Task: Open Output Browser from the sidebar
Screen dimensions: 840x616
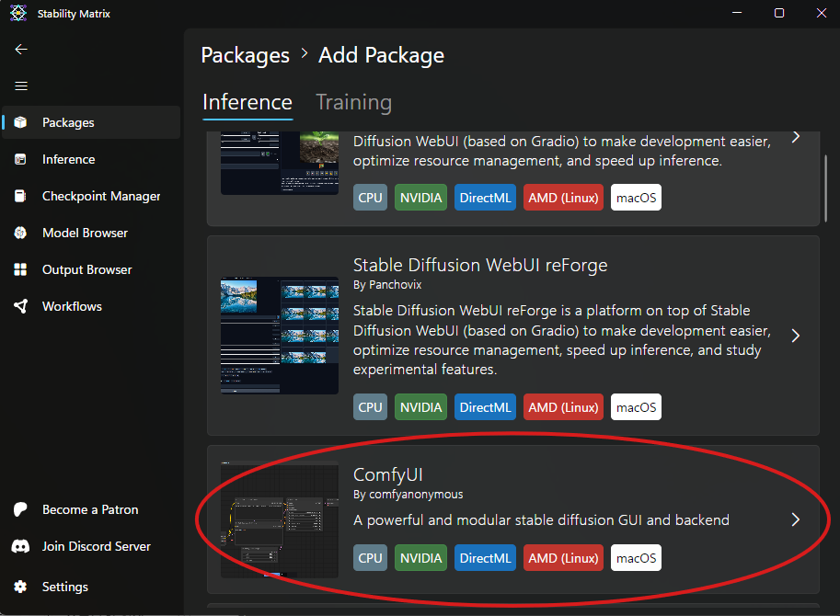Action: [92, 269]
